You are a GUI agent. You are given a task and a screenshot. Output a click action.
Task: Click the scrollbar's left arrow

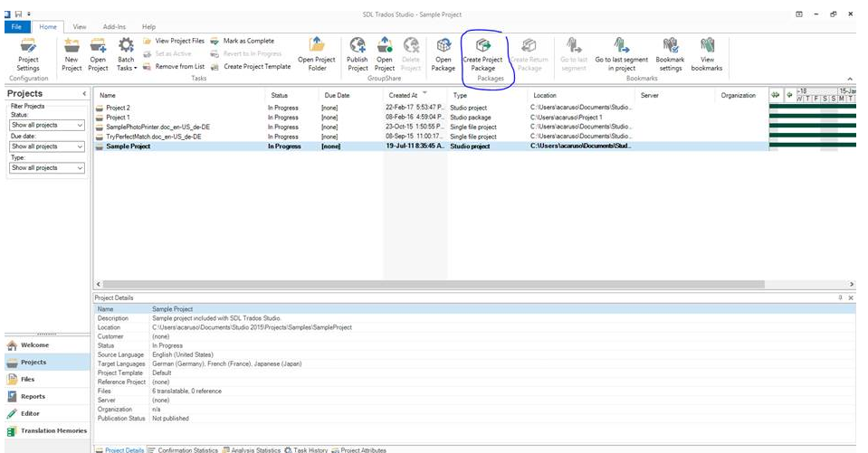point(99,284)
